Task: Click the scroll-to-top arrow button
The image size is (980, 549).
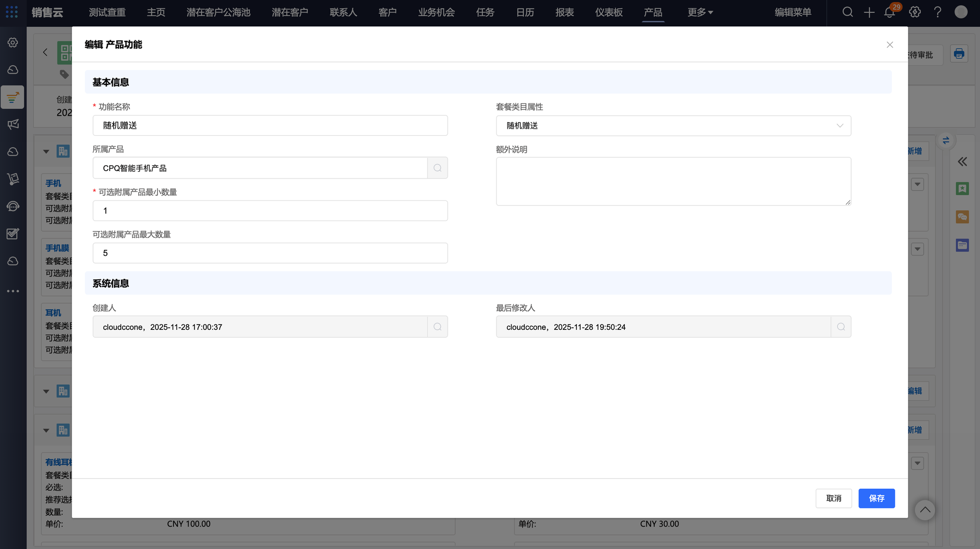Action: (925, 510)
